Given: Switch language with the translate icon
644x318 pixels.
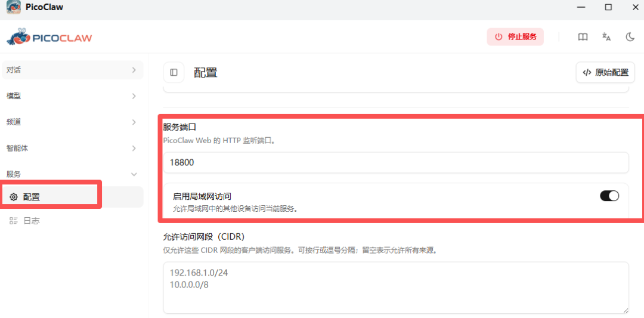Looking at the screenshot, I should coord(606,37).
